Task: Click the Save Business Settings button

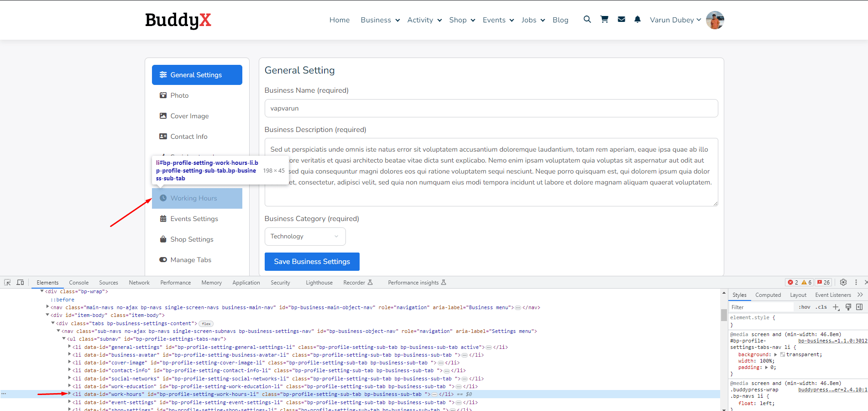Action: [x=312, y=262]
